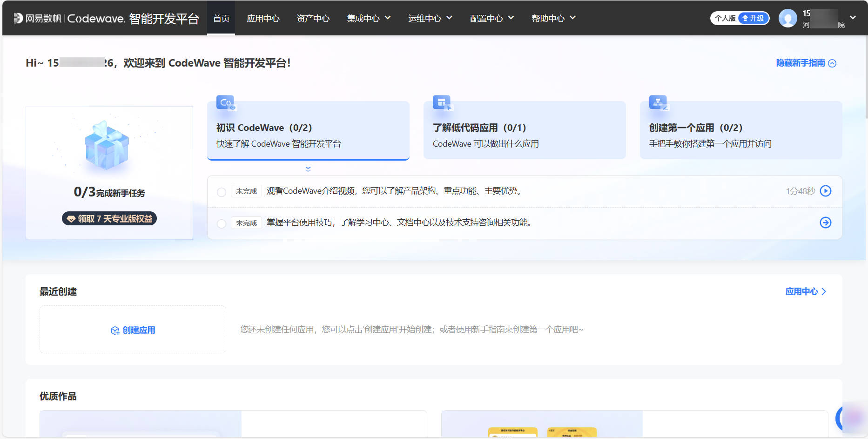Select the 初识 CodeWave (0/2) card

[x=308, y=130]
